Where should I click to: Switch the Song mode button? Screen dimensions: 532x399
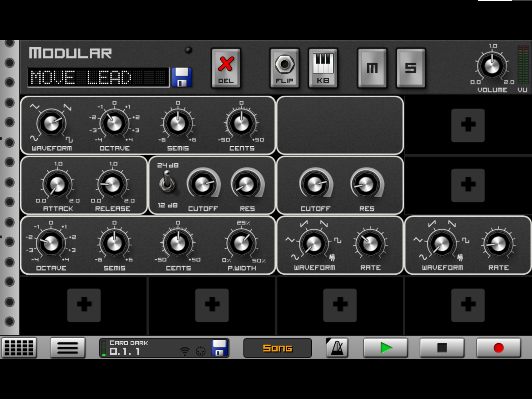[x=277, y=348]
